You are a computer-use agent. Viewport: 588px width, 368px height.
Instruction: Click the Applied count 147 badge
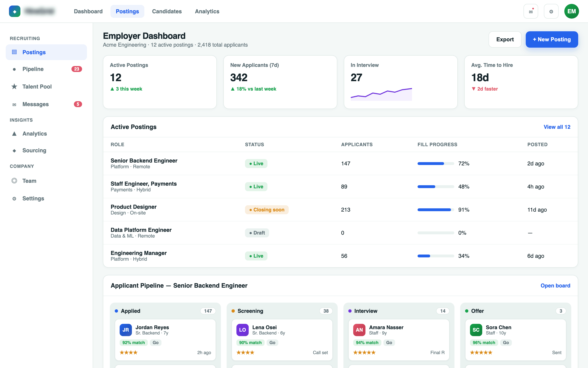click(208, 311)
